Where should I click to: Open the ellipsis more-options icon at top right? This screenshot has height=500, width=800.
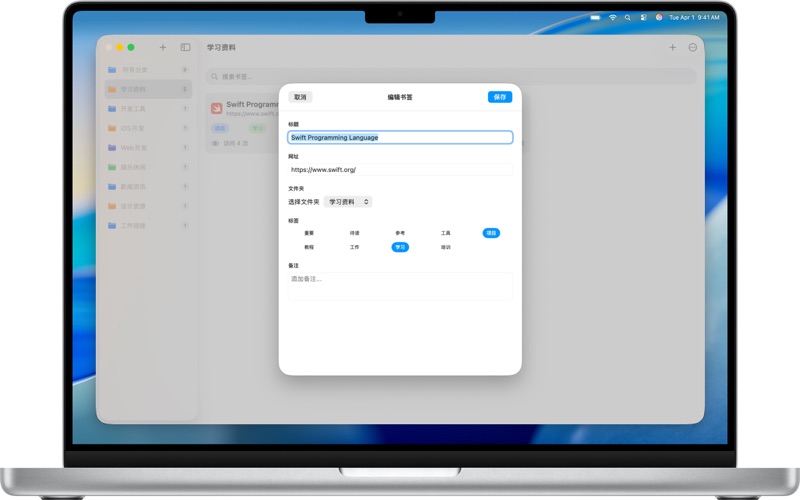692,47
